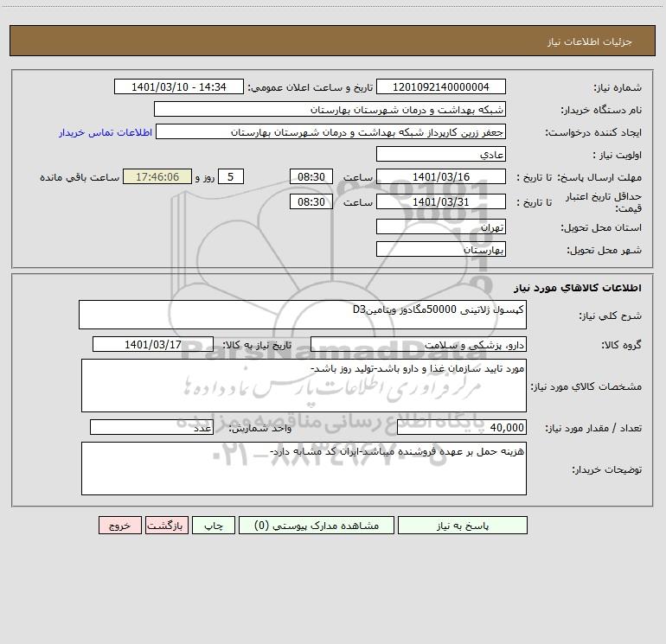Viewport: 666px width, 644px height.
Task: Click unit of measure field عدد
Action: 151,427
